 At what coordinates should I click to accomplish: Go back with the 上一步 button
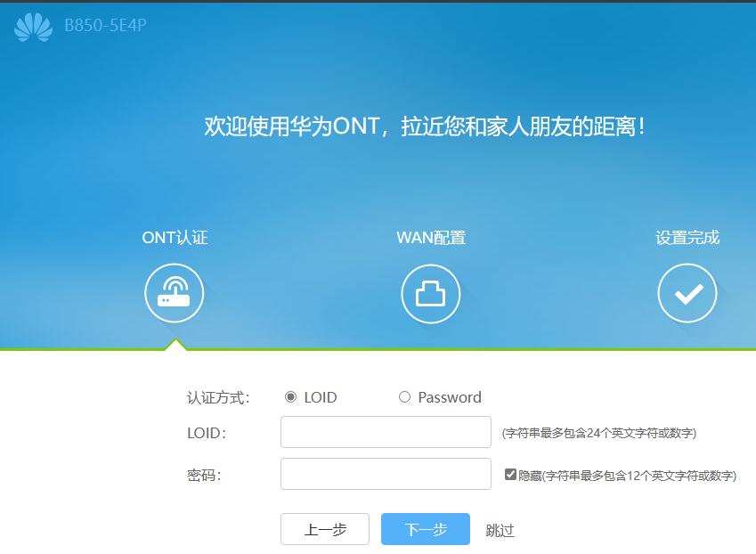pyautogui.click(x=325, y=529)
